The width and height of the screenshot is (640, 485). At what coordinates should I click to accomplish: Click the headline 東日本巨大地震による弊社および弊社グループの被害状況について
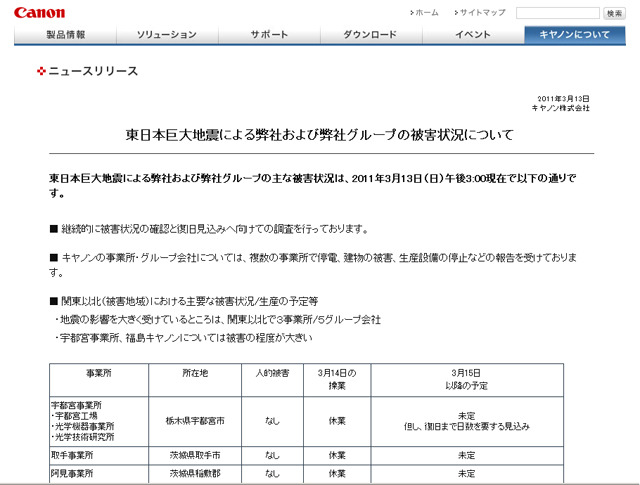coord(320,135)
